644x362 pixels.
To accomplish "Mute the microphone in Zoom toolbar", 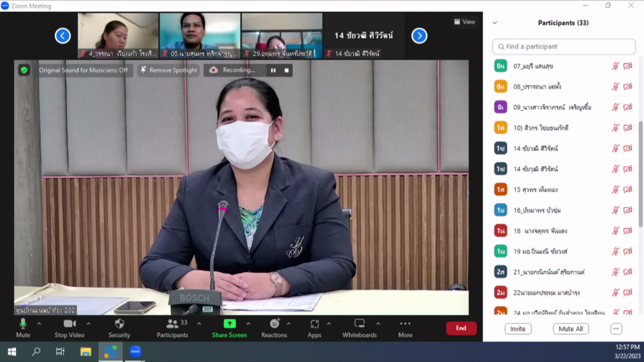I will tap(23, 328).
